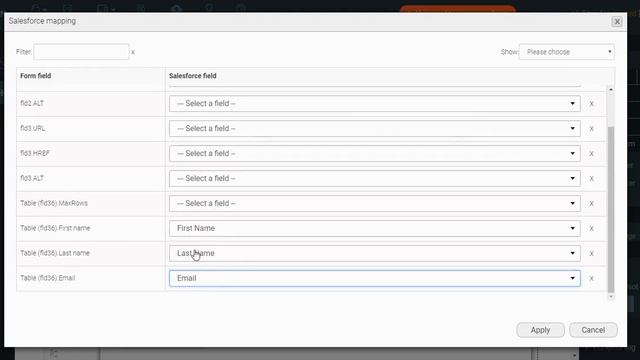Select 'fld2.ALT' form field label
The width and height of the screenshot is (640, 360).
[32, 104]
